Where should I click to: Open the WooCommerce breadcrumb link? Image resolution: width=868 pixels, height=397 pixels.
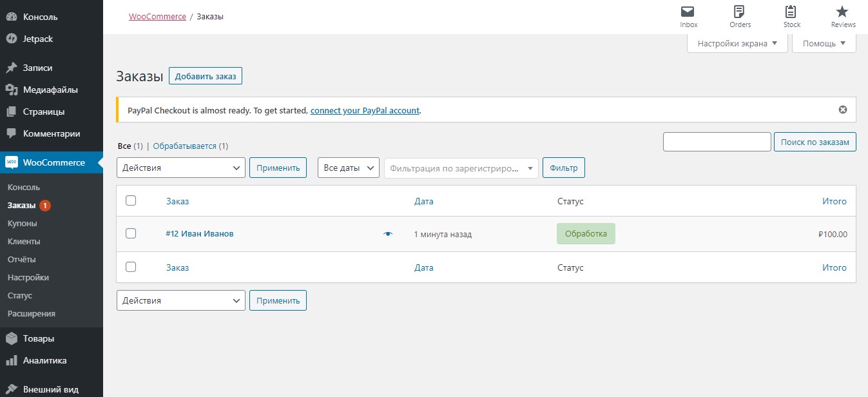[x=157, y=17]
